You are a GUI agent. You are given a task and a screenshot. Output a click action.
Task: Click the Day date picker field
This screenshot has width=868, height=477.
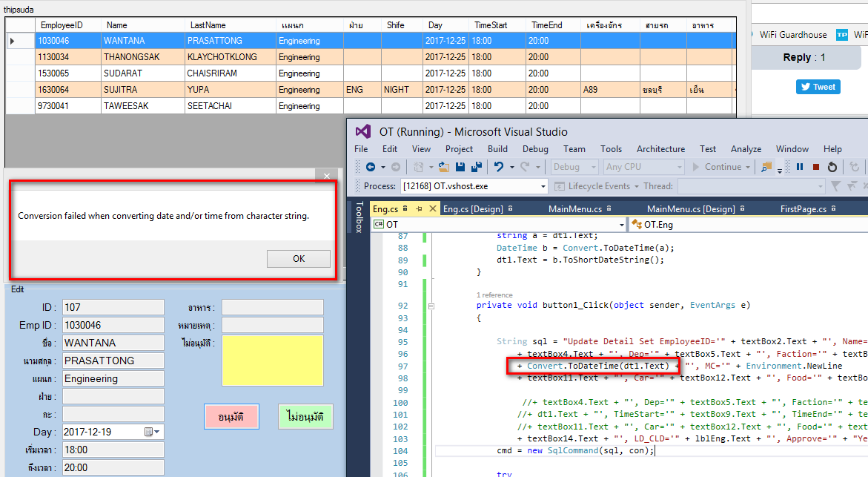tap(113, 432)
